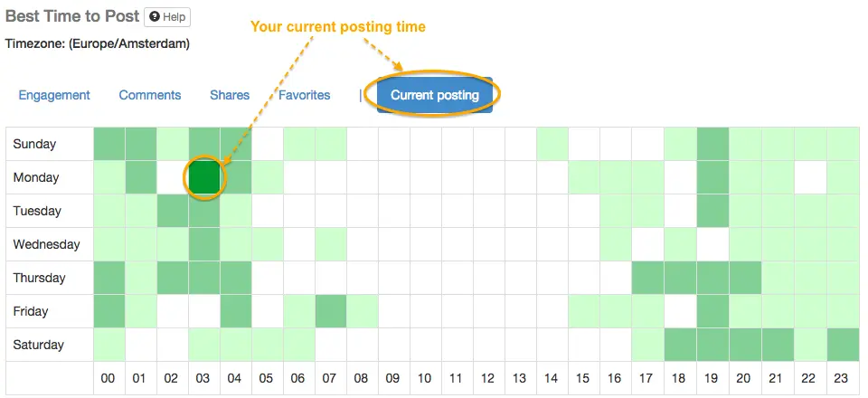The width and height of the screenshot is (868, 398).
Task: Switch to the Engagement tab
Action: 54,95
